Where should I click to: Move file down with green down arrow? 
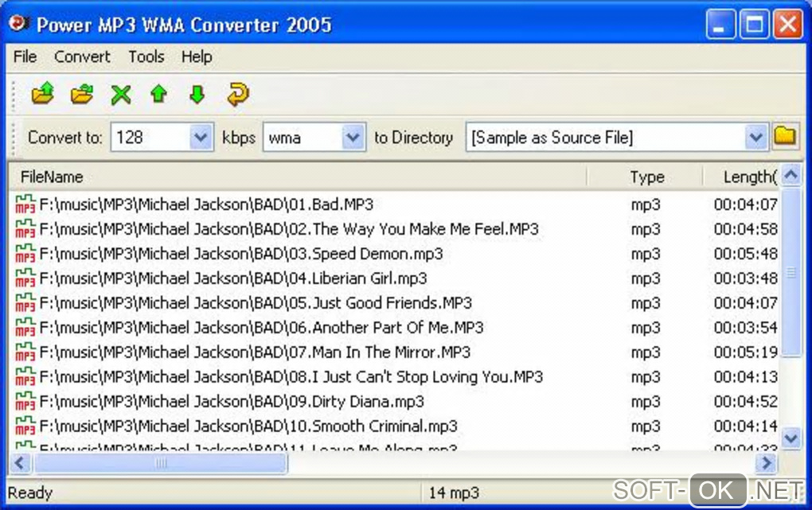click(197, 94)
